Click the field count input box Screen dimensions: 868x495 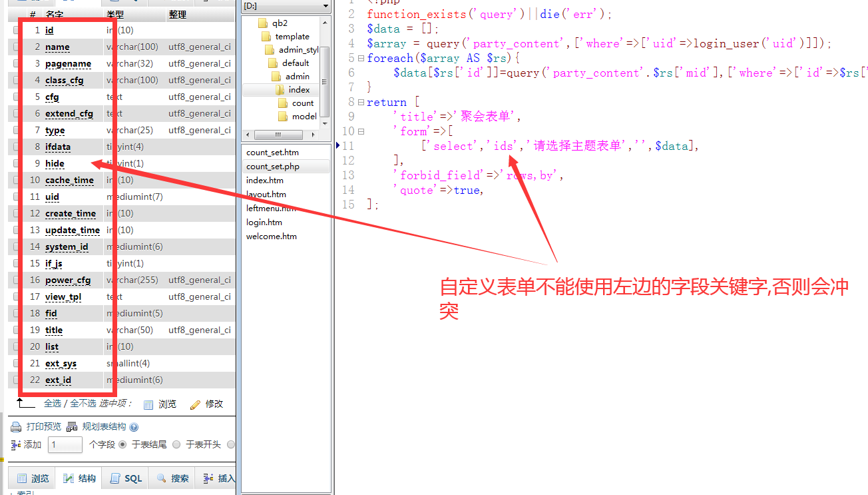pos(65,444)
